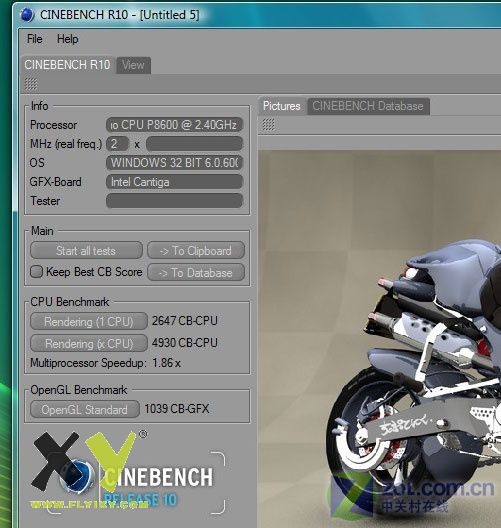
Task: Run the Rendering (x CPU) test
Action: pyautogui.click(x=89, y=343)
